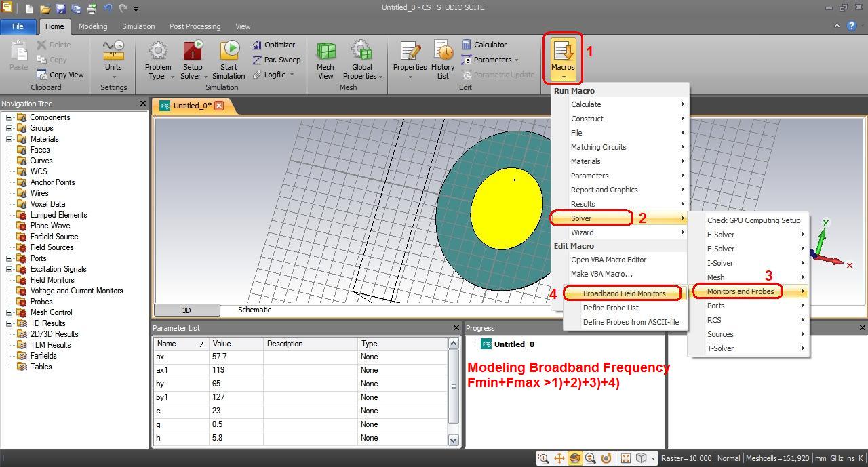Select Voltage and Current Monitors item
The image size is (868, 467).
click(x=77, y=291)
